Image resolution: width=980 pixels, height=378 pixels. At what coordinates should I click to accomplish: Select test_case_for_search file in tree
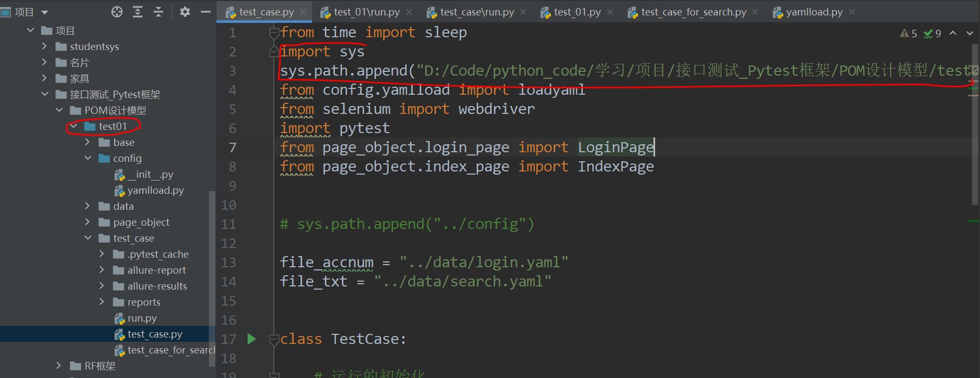tap(164, 350)
